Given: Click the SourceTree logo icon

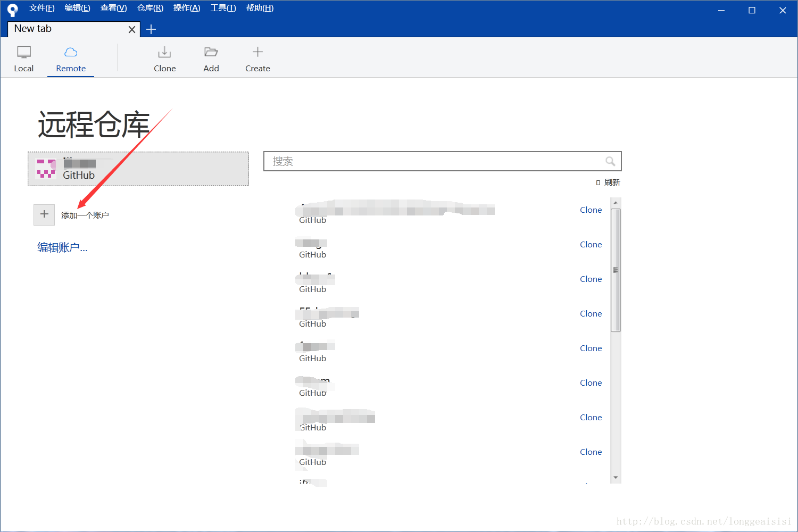Looking at the screenshot, I should 12,10.
